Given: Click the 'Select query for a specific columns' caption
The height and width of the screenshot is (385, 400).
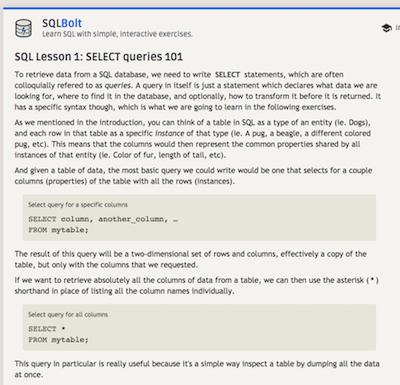Looking at the screenshot, I should [78, 205].
